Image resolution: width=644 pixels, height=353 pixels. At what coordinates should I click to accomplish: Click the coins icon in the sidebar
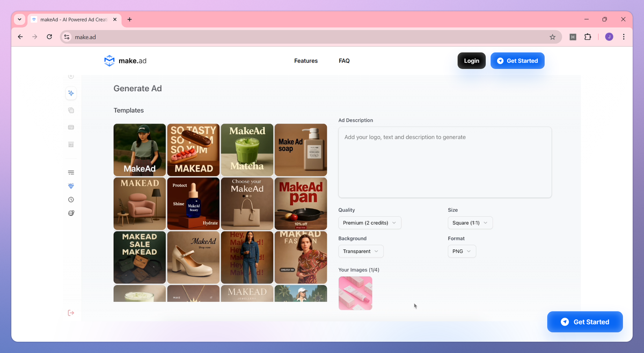coord(71,213)
